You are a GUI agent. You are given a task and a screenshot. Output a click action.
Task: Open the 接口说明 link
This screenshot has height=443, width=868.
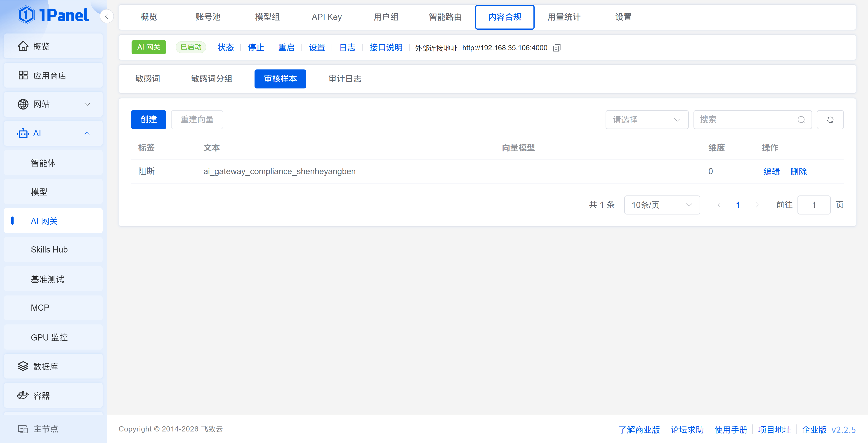pyautogui.click(x=386, y=48)
